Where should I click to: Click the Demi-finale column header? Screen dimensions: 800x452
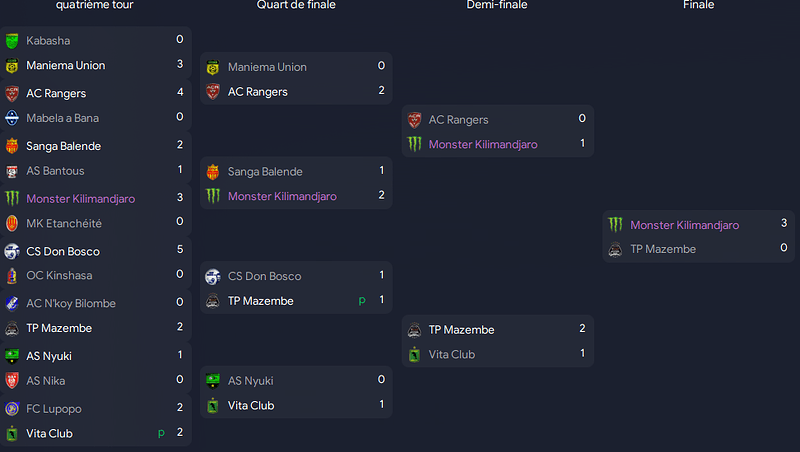[x=497, y=5]
